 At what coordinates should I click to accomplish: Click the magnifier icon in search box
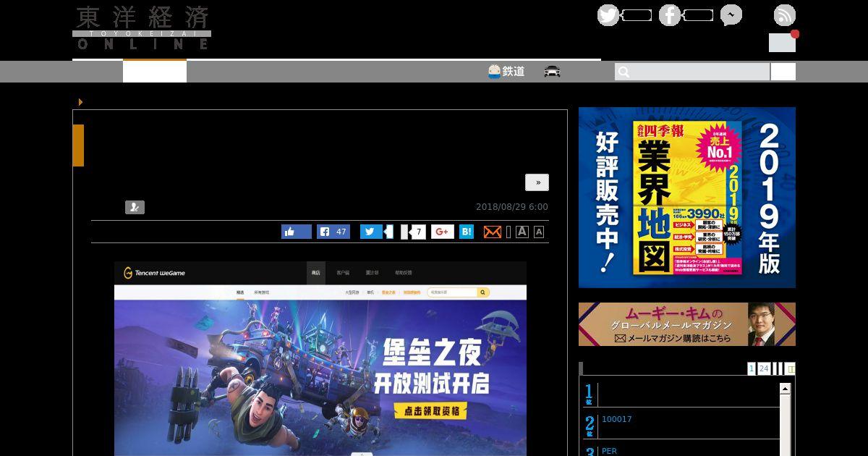(x=624, y=72)
